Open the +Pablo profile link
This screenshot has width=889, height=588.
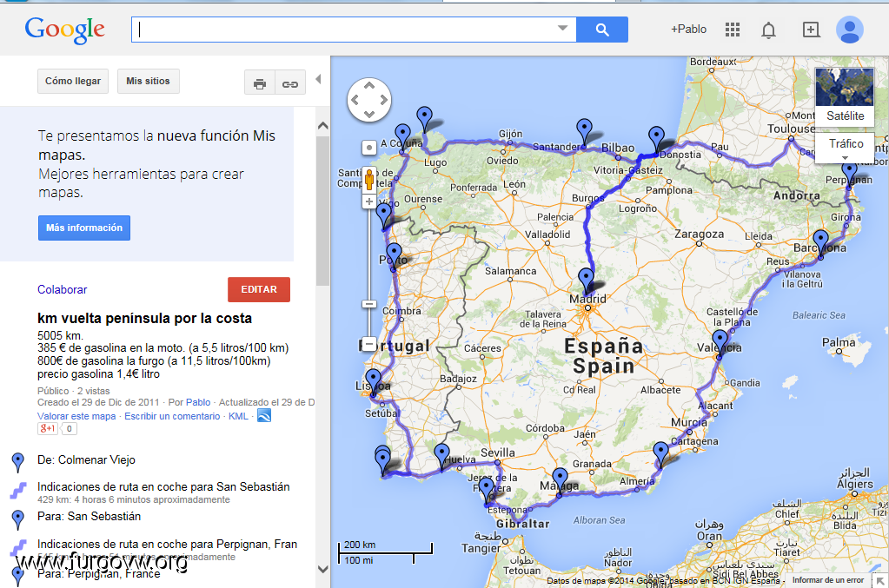[689, 30]
